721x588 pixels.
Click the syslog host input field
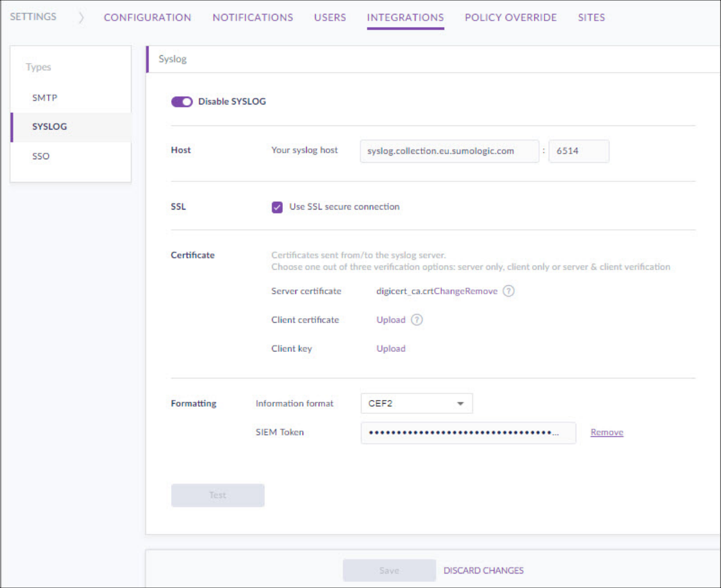tap(449, 151)
